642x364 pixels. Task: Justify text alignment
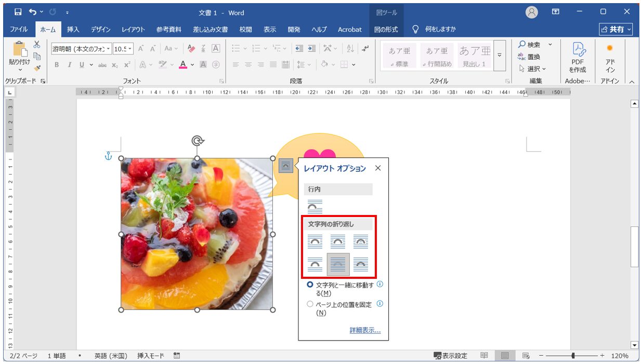[273, 65]
